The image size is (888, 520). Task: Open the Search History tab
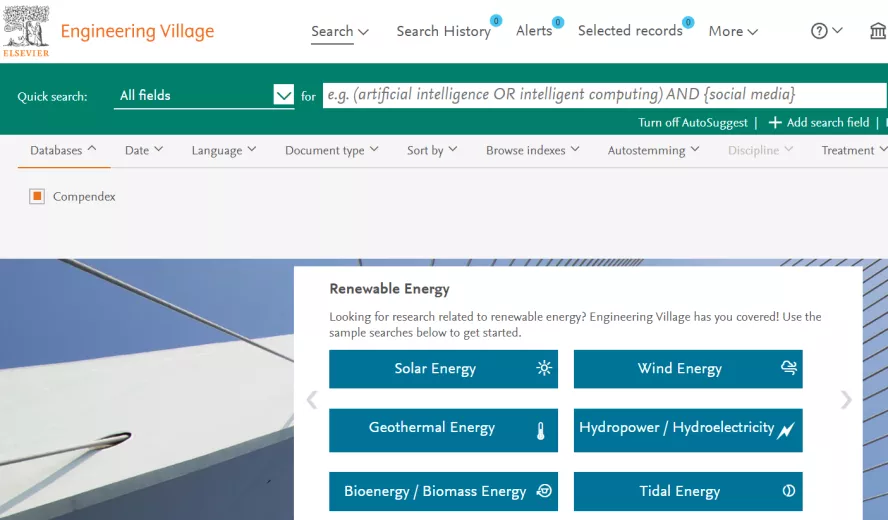443,31
